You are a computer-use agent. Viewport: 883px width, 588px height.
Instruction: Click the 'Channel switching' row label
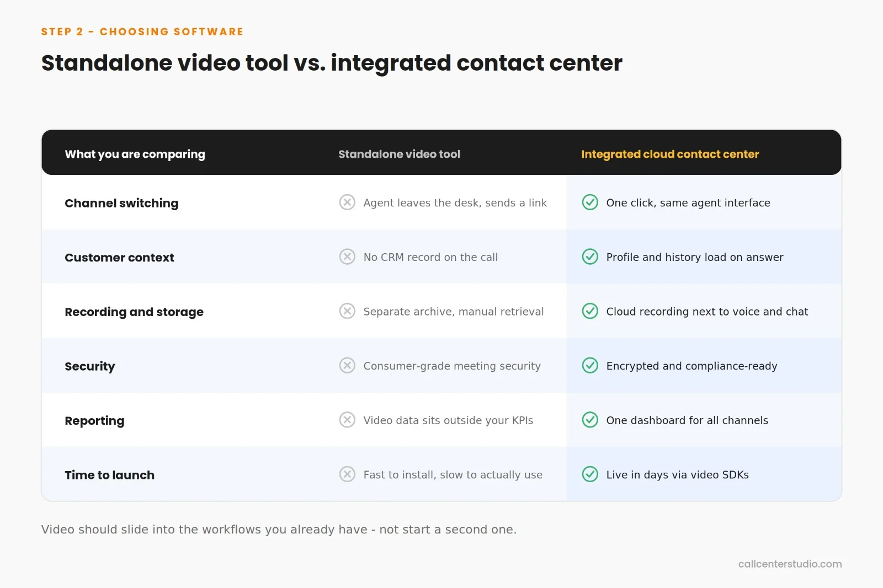121,203
